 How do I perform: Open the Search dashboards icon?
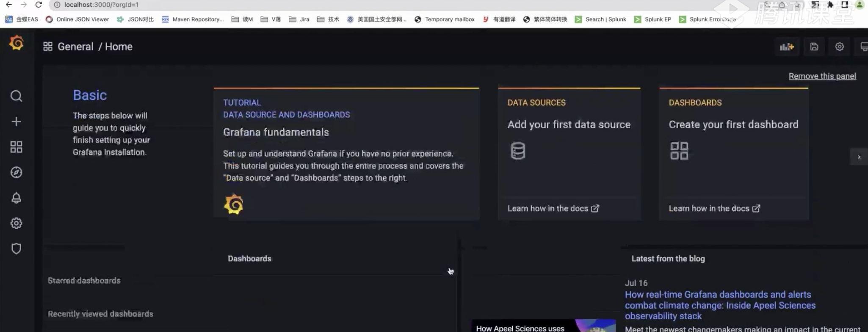click(x=16, y=96)
